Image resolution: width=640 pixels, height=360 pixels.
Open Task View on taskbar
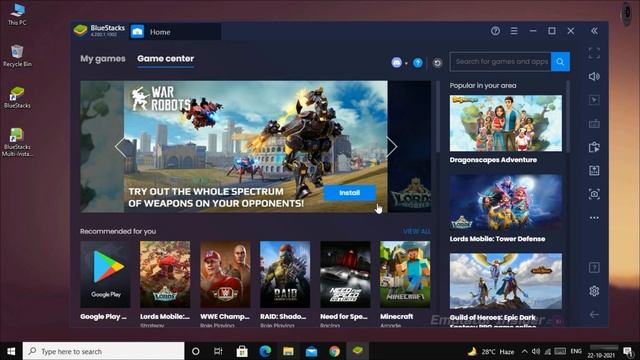[218, 351]
